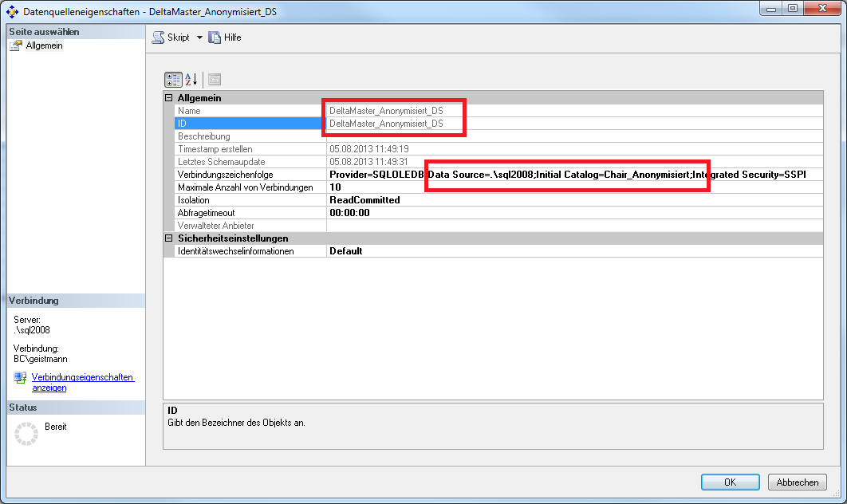
Task: Collapse the Allgemein property group
Action: 167,97
